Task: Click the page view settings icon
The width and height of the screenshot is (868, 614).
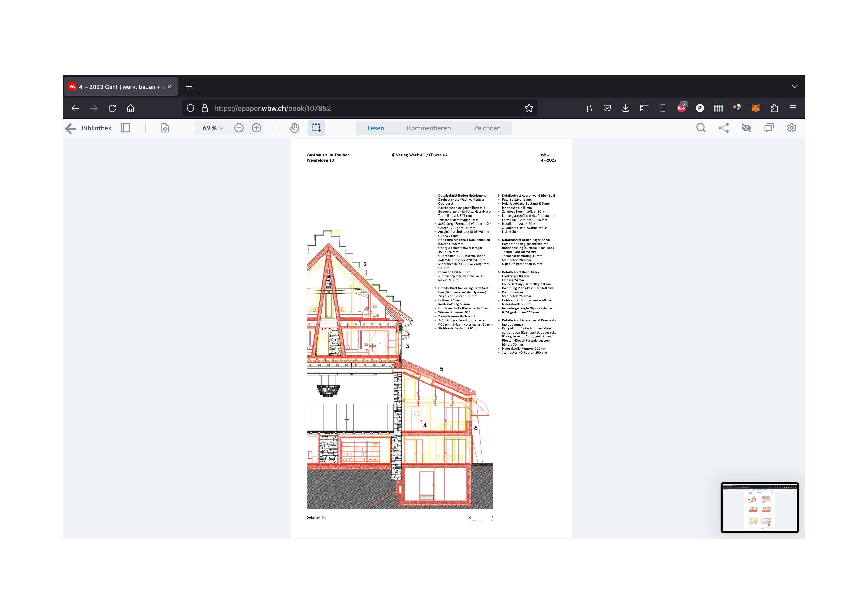Action: 165,128
